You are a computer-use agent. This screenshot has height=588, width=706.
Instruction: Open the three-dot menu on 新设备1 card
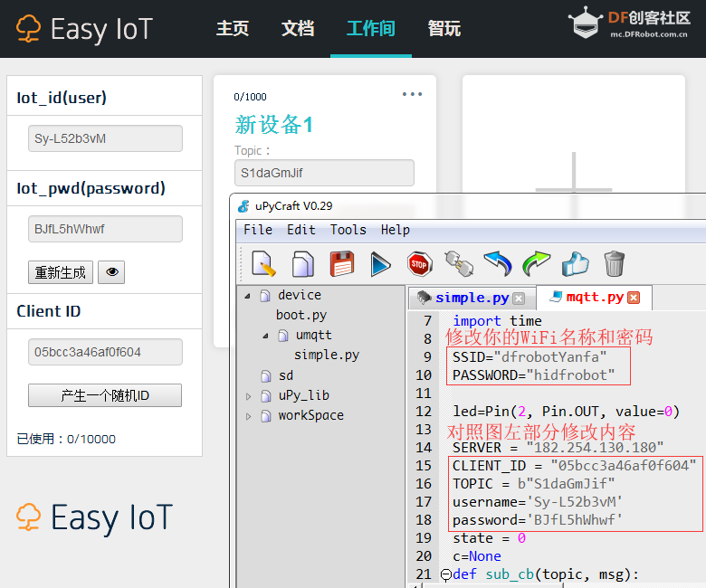[412, 94]
